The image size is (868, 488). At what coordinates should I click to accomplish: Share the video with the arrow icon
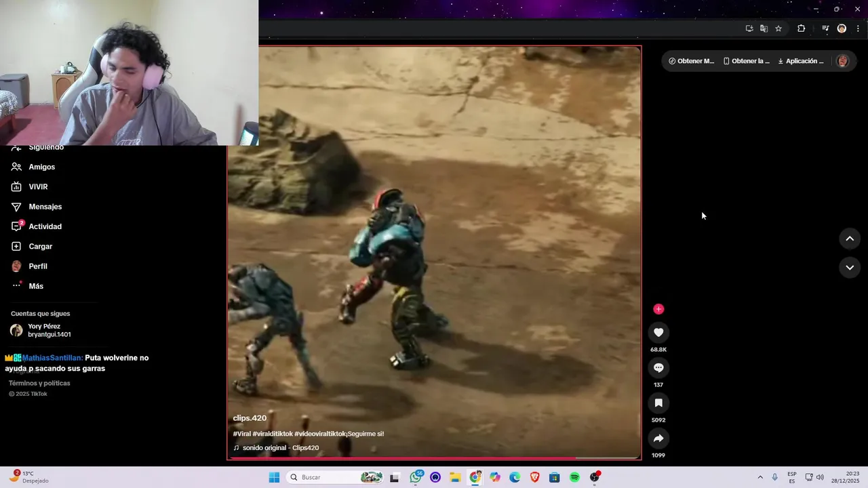click(x=658, y=438)
